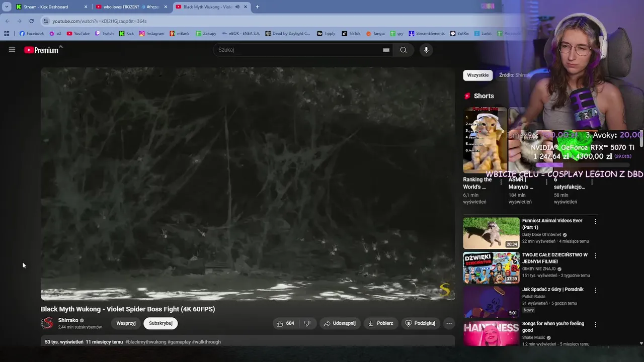Image resolution: width=644 pixels, height=362 pixels.
Task: Open options for Ranking the World's short
Action: (x=501, y=182)
